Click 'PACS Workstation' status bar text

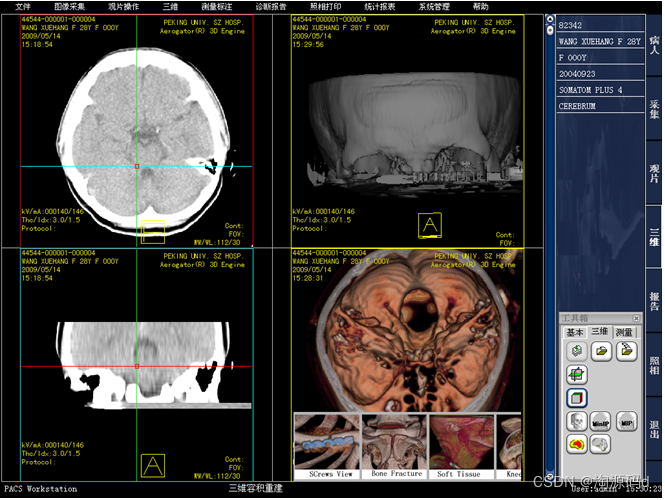(41, 489)
